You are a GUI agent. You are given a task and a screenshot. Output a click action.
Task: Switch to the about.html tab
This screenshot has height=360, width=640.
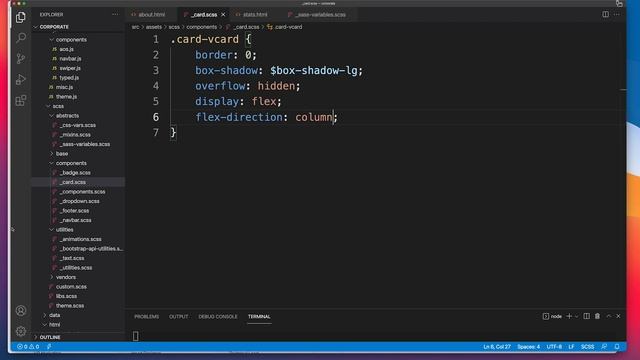(x=151, y=15)
